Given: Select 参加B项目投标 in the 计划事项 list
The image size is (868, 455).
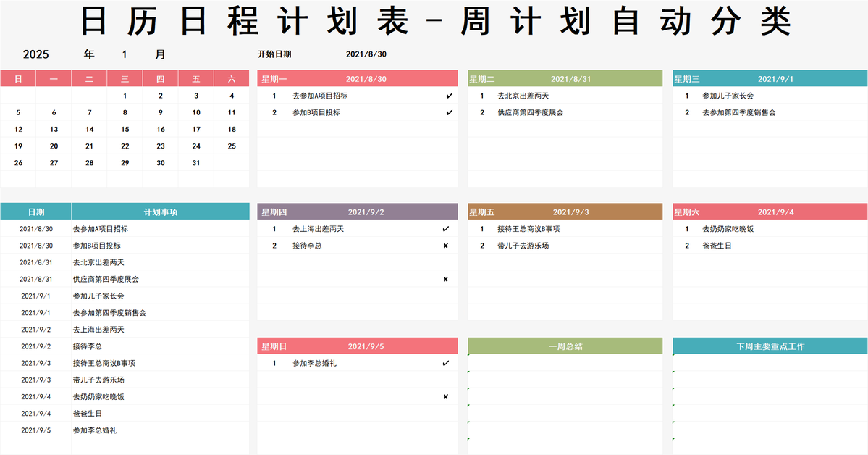Looking at the screenshot, I should click(x=97, y=246).
